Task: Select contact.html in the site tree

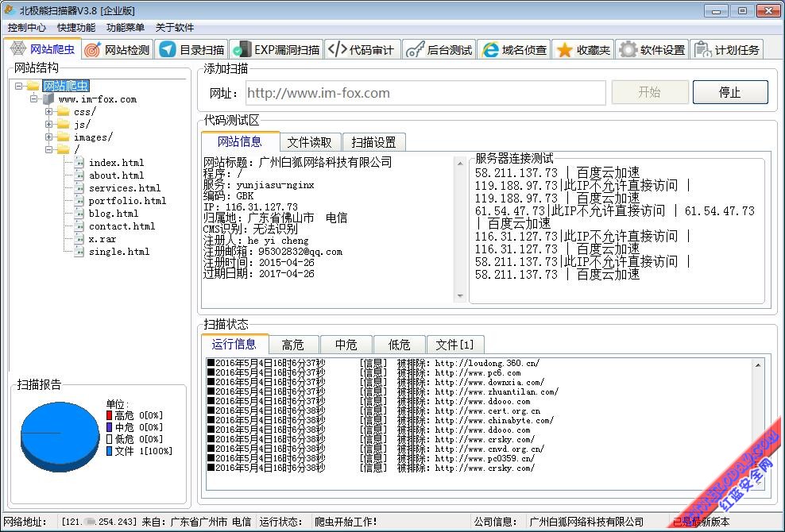Action: click(122, 226)
